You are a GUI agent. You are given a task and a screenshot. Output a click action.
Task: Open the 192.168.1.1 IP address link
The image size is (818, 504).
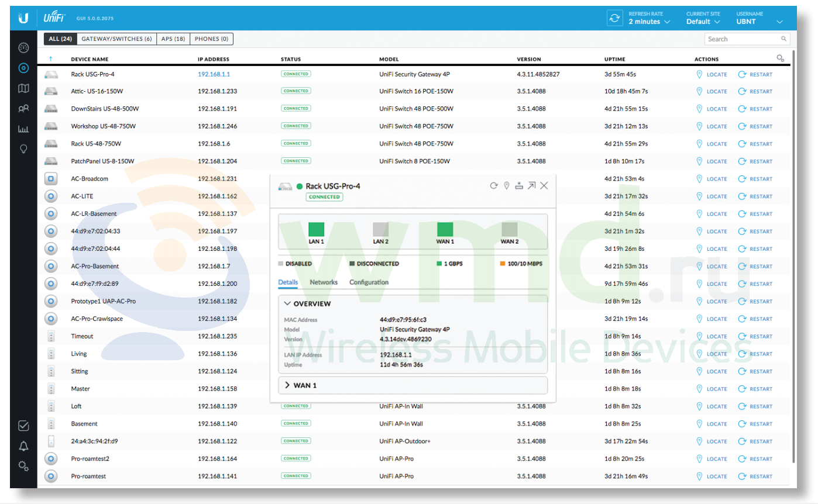click(x=214, y=74)
